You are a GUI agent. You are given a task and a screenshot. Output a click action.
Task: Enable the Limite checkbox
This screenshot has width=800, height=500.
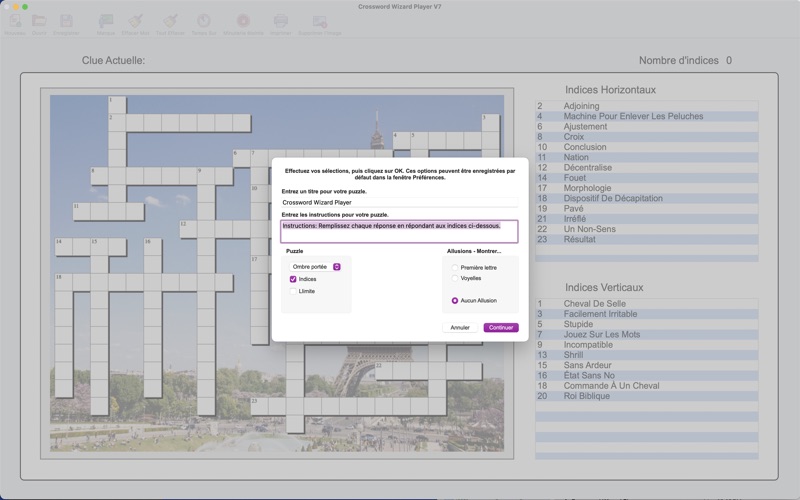[293, 291]
